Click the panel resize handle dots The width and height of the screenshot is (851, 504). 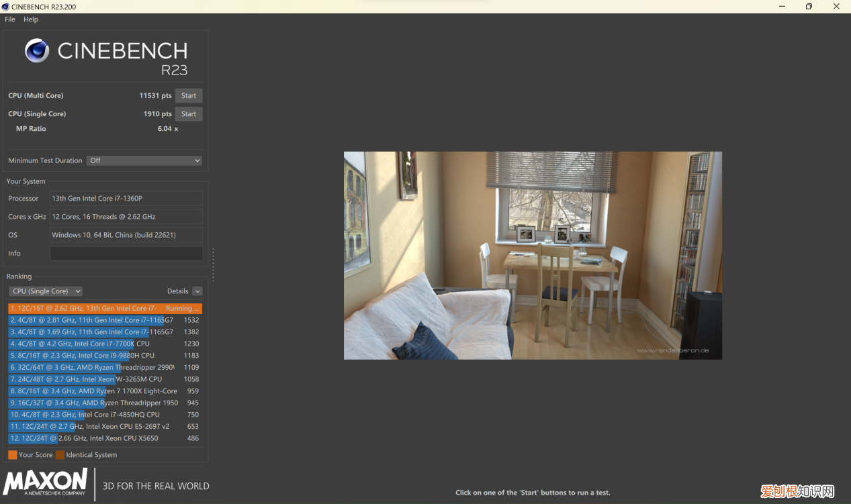click(x=214, y=265)
